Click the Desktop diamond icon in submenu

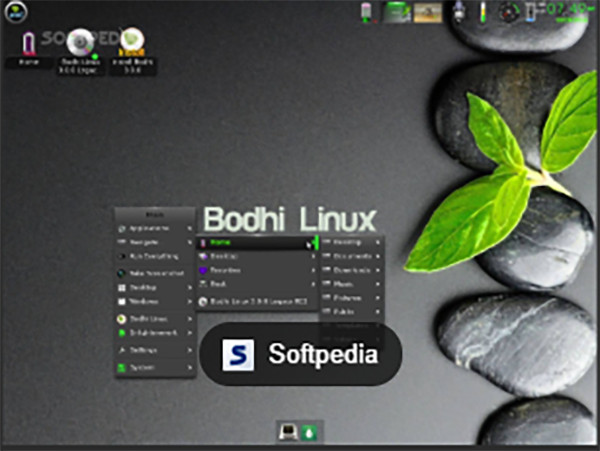point(203,256)
